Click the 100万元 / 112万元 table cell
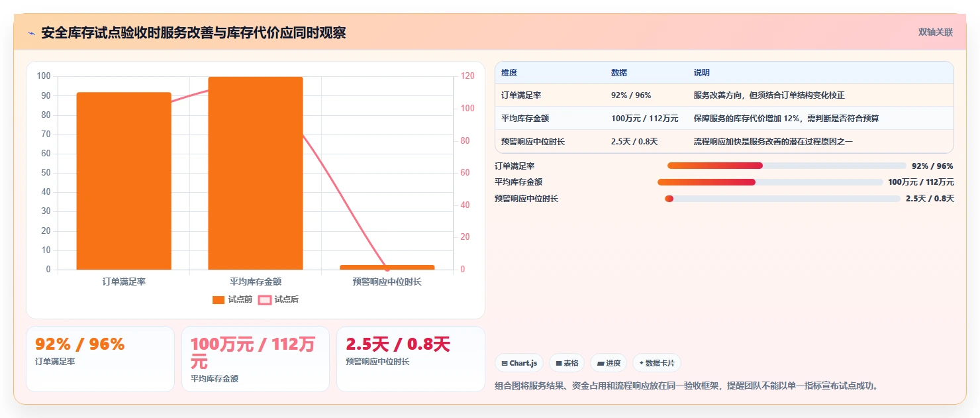Viewport: 980px width, 418px height. tap(645, 119)
